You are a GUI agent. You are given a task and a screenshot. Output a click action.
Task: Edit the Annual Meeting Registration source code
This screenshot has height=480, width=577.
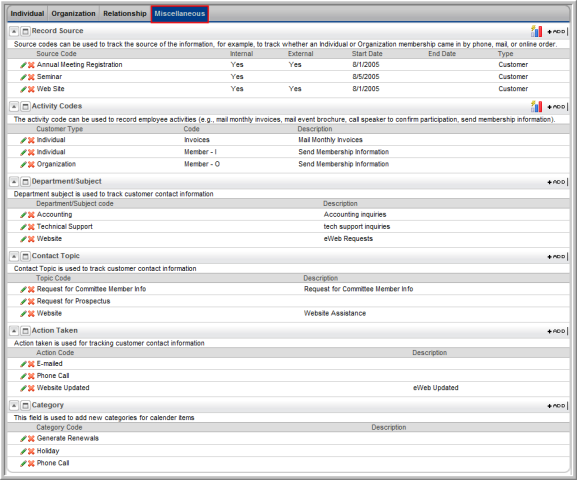coord(23,65)
